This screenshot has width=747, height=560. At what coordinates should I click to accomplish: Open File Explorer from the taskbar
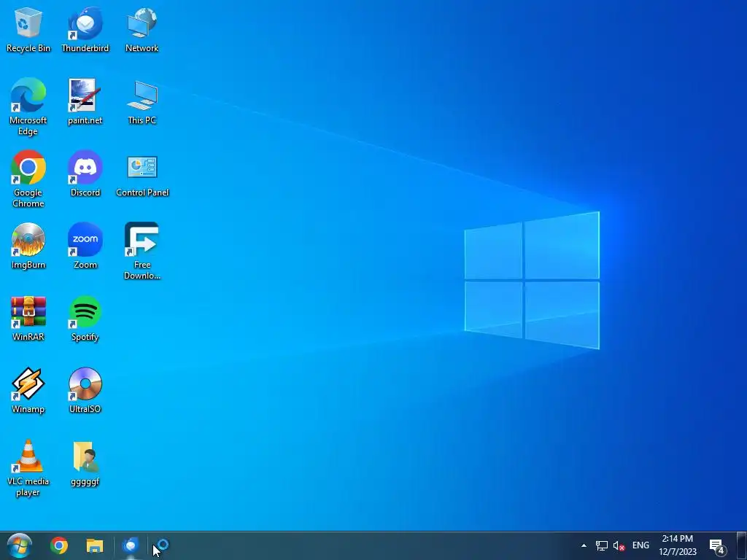(94, 545)
